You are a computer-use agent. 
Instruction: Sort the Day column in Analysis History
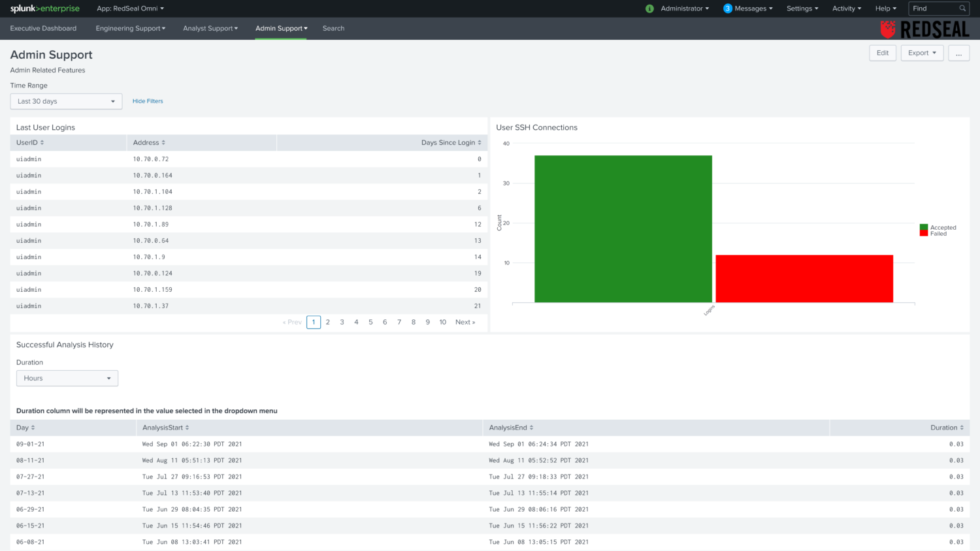tap(25, 427)
